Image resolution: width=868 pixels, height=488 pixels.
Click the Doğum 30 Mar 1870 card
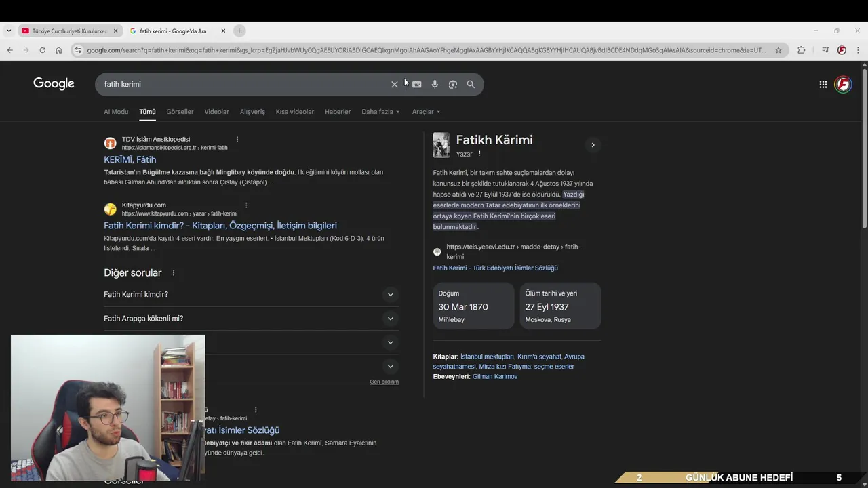[x=473, y=306]
